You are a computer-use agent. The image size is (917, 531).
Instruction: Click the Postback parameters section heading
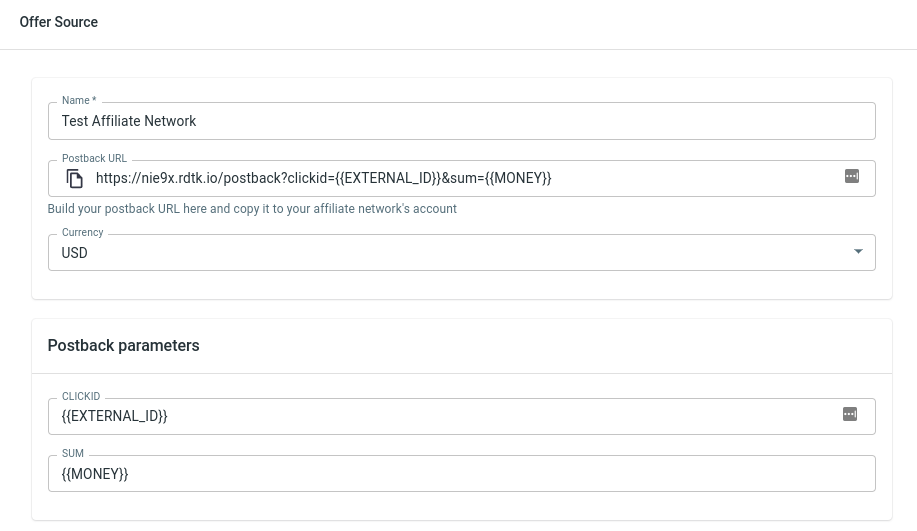coord(124,346)
